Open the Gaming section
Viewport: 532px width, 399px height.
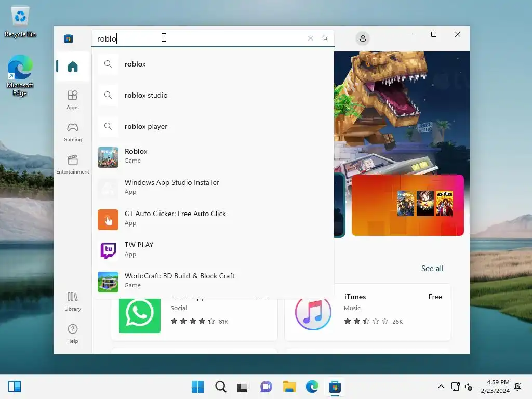pos(73,132)
